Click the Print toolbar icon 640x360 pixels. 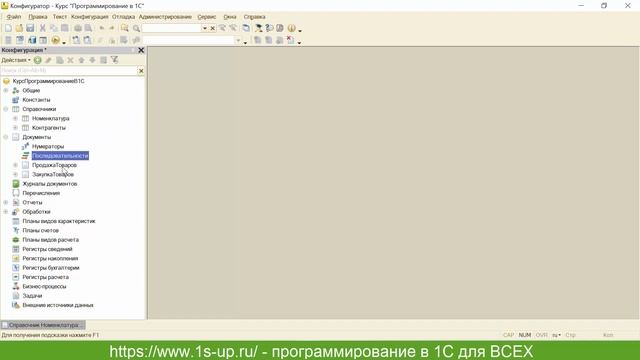click(x=78, y=28)
